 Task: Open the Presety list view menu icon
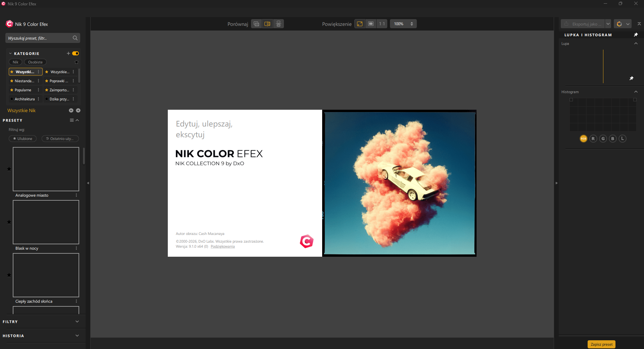point(72,120)
